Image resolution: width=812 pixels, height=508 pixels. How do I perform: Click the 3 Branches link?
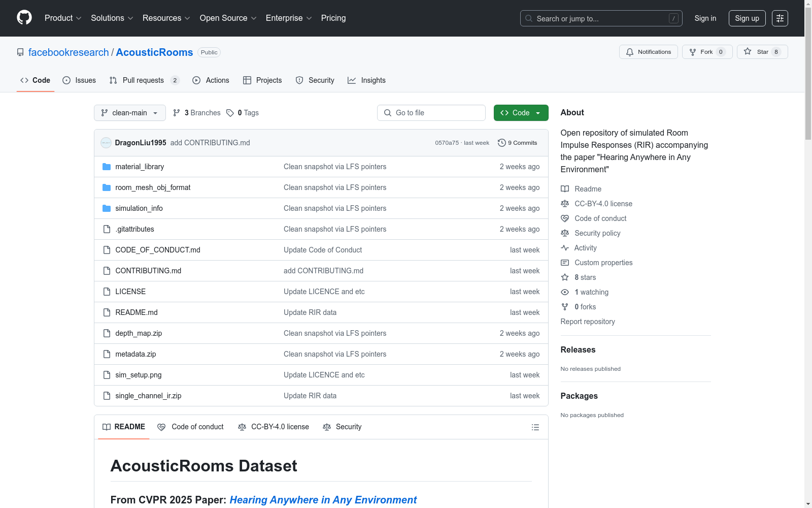197,113
